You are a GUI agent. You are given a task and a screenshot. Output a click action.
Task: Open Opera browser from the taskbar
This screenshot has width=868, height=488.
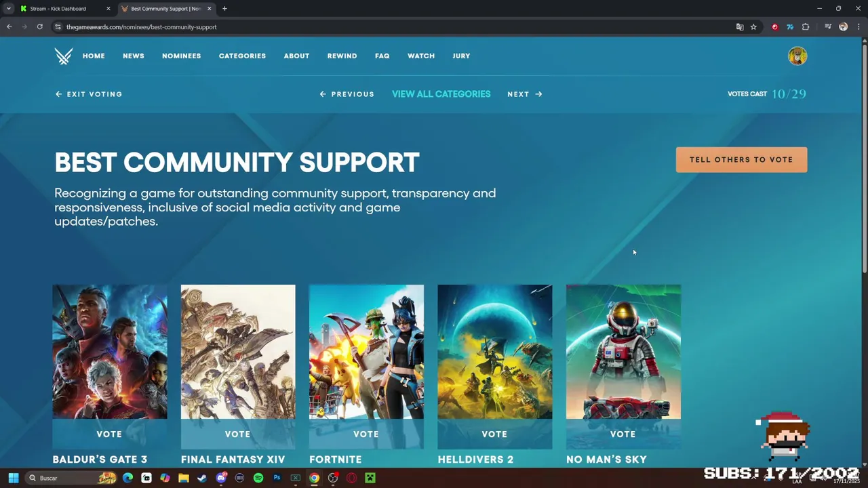351,478
